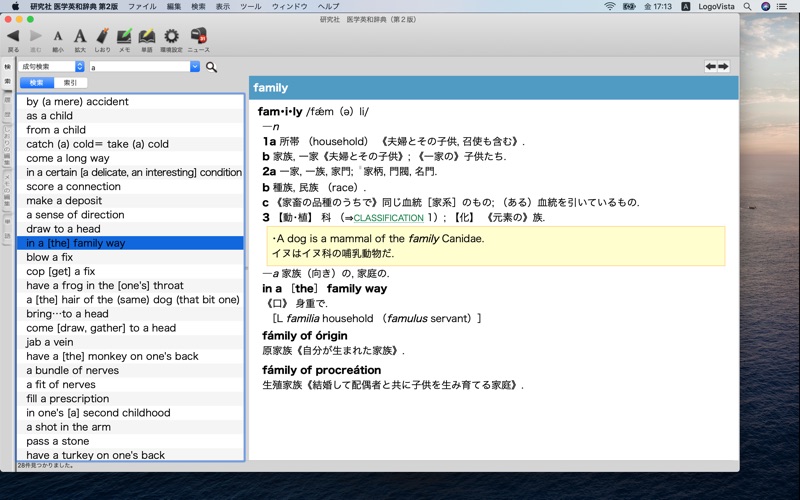Select 'fill a prescription' result
The height and width of the screenshot is (500, 800).
pos(130,399)
